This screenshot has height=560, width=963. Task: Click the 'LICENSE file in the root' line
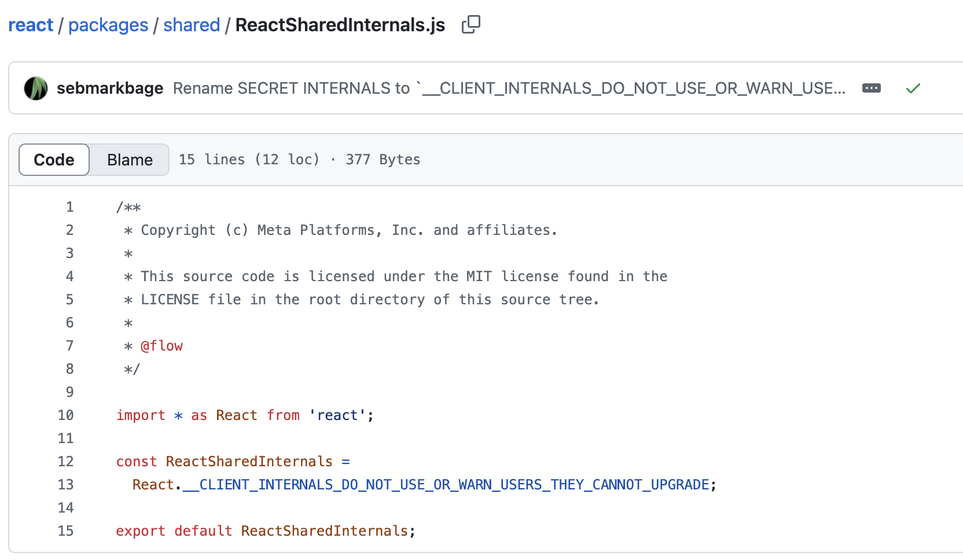coord(362,300)
